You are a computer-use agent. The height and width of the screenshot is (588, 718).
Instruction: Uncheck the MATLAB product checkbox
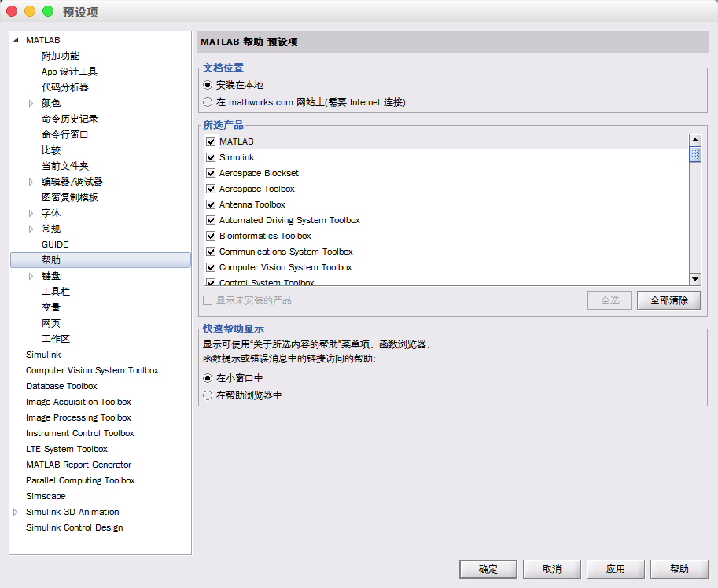[211, 141]
